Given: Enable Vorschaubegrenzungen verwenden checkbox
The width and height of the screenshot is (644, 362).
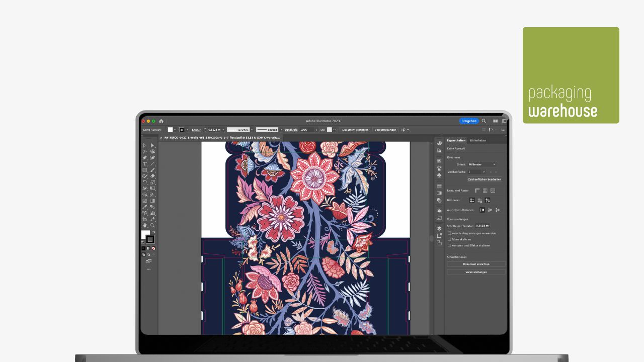Looking at the screenshot, I should [x=449, y=233].
